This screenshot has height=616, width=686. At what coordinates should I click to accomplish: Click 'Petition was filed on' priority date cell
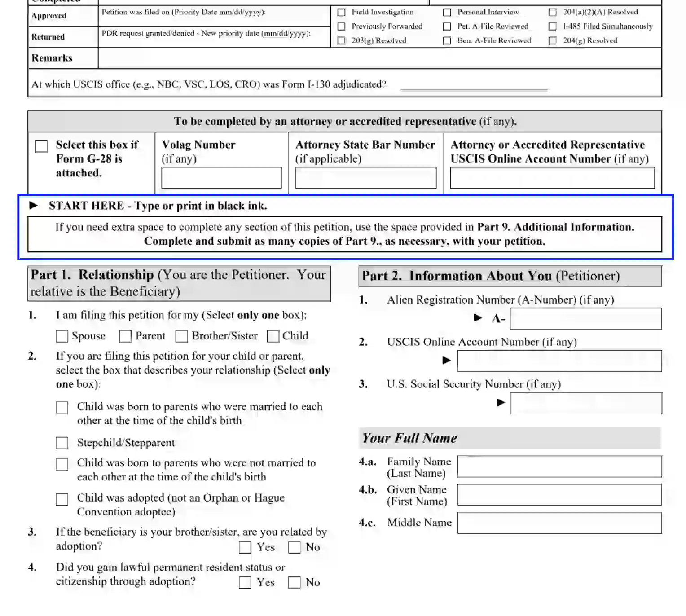tap(215, 16)
